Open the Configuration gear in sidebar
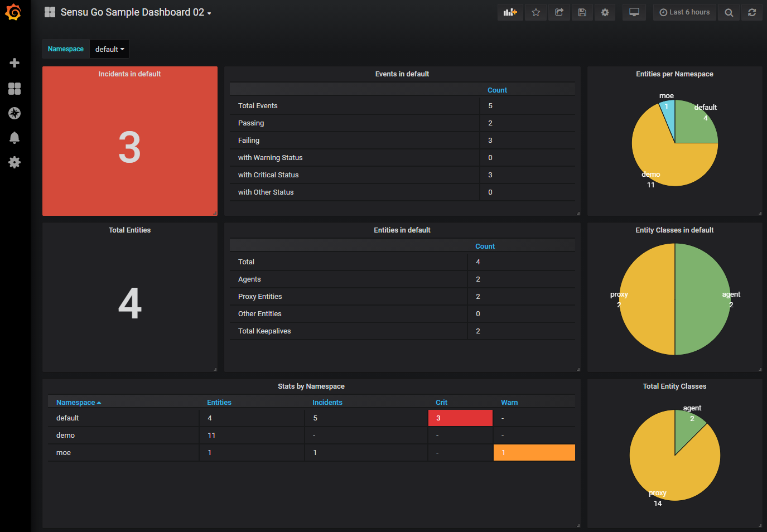This screenshot has width=767, height=532. pos(15,162)
